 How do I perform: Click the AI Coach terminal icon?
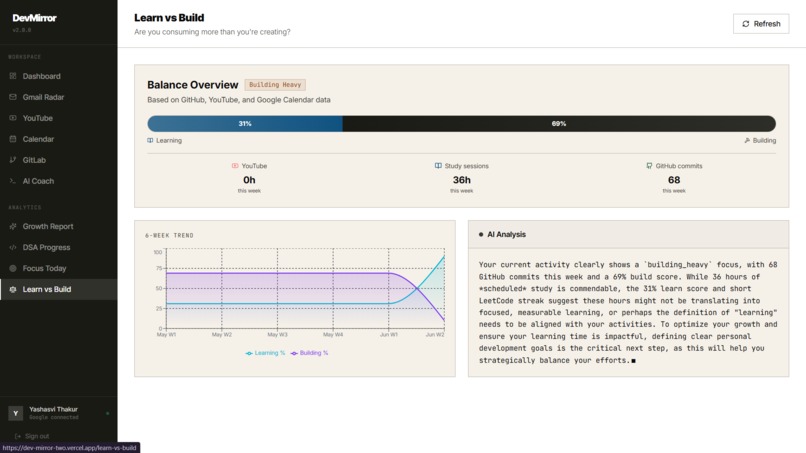[13, 181]
